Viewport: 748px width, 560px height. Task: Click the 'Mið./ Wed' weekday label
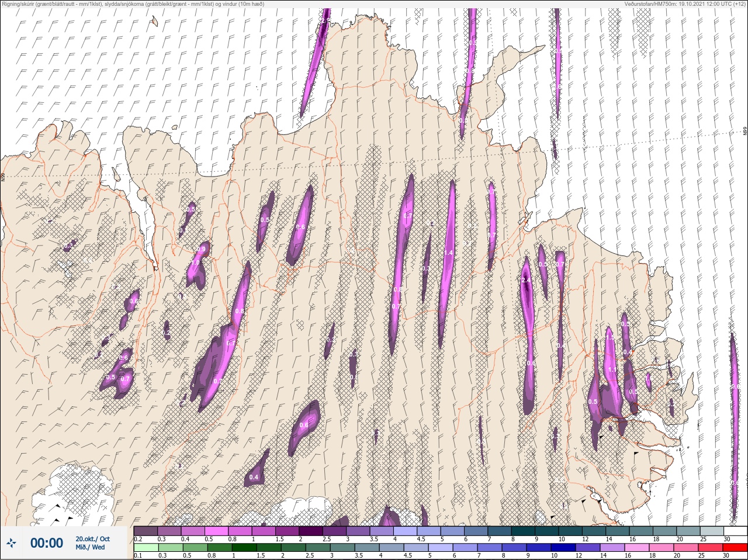pyautogui.click(x=90, y=547)
